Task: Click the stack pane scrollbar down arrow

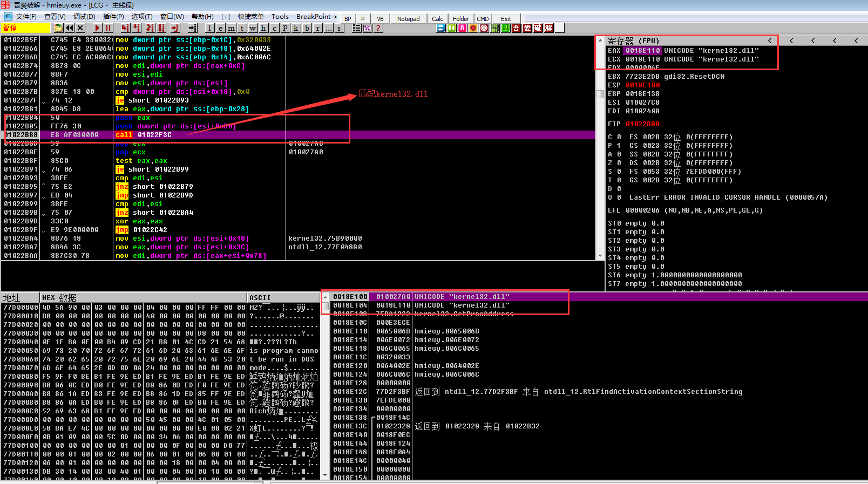Action: pyautogui.click(x=325, y=475)
